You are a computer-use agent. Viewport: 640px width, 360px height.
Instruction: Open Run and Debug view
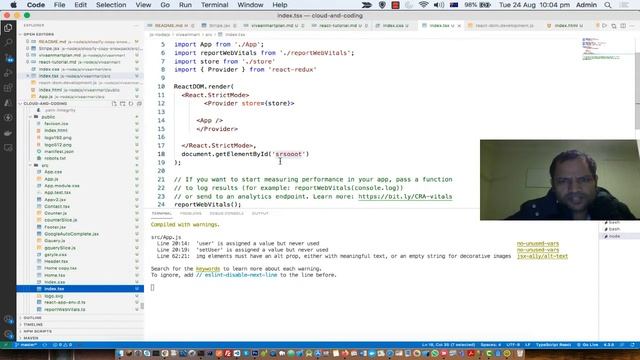(8, 73)
